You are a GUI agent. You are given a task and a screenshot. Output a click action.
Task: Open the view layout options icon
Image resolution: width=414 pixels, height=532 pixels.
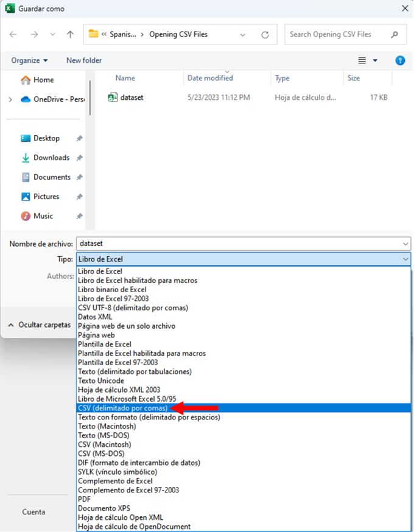tap(363, 60)
